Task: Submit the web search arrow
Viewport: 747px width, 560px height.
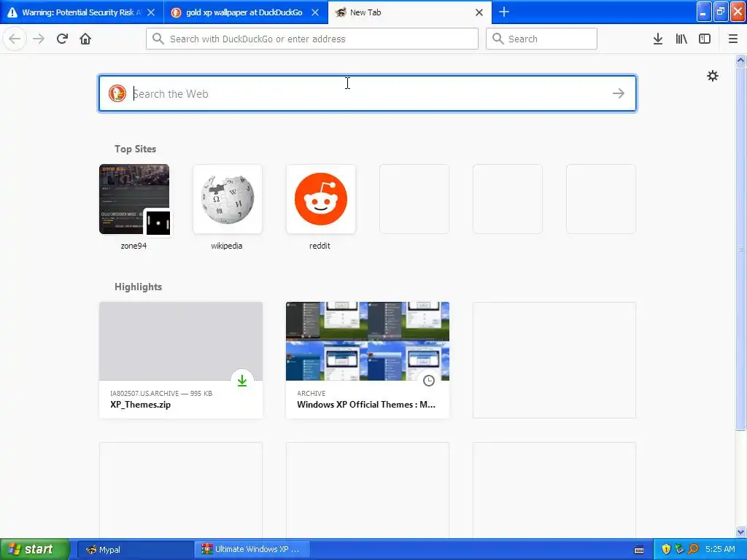Action: 619,93
